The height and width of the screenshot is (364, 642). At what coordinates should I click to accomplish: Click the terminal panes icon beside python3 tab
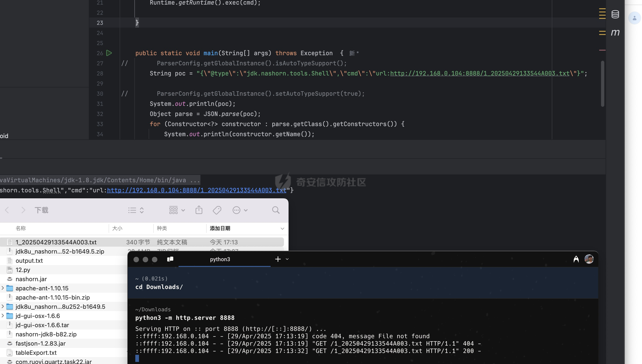170,259
